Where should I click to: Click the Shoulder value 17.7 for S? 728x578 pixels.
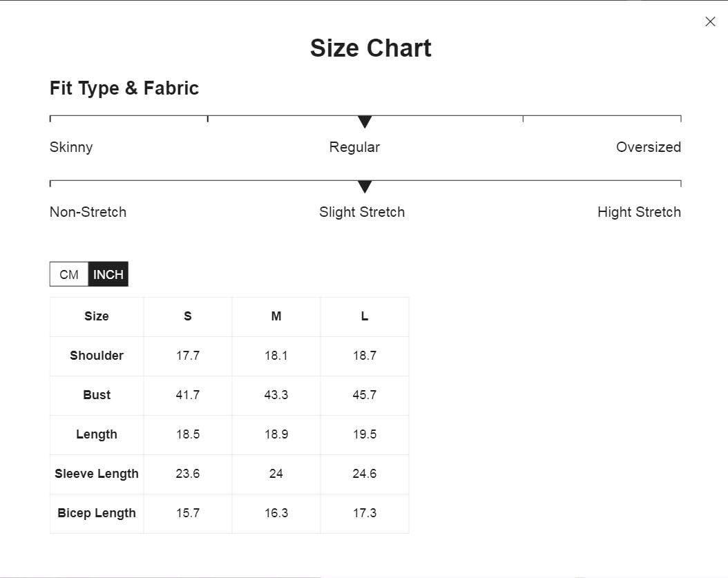click(188, 356)
